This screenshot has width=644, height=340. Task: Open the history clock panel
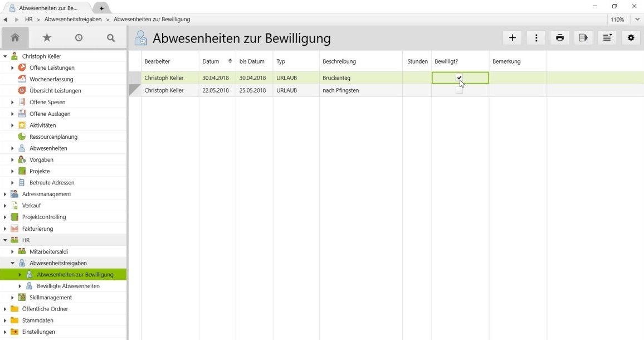click(79, 37)
